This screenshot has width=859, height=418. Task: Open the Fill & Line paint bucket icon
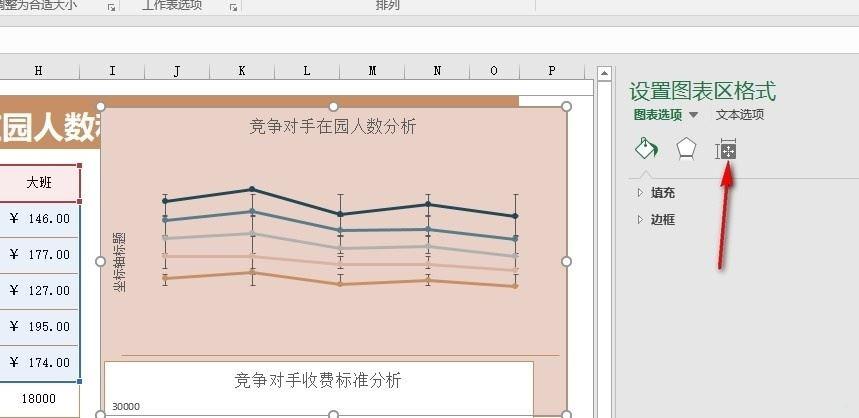click(x=646, y=148)
